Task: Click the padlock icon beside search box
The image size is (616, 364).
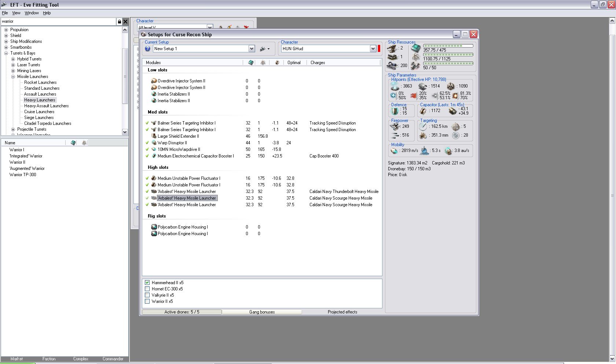Action: [119, 22]
